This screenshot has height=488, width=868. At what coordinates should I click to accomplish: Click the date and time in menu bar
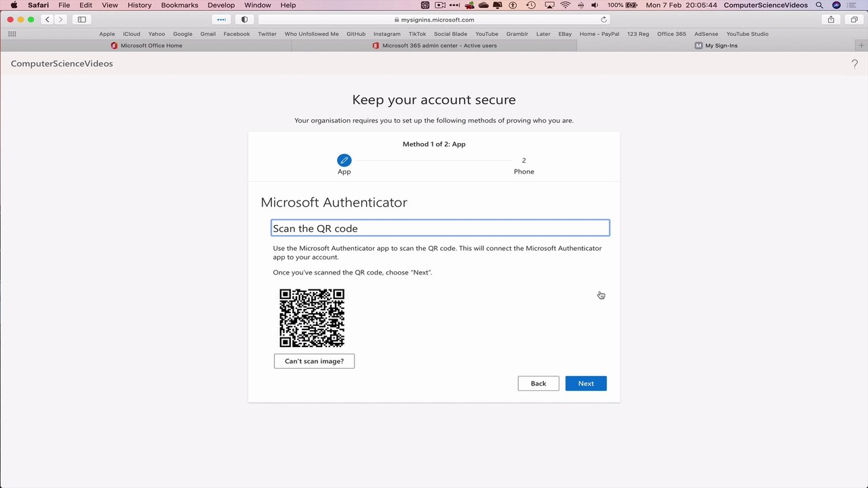click(682, 5)
